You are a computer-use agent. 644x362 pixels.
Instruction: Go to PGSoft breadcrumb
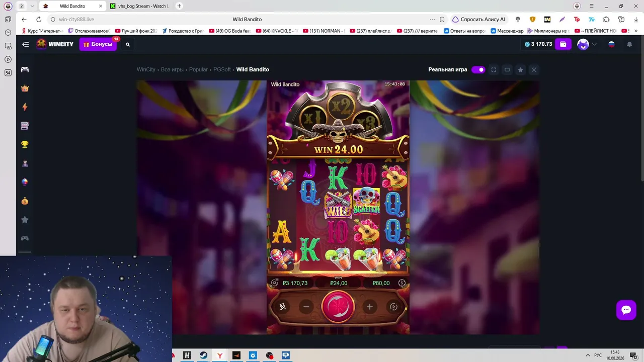222,69
